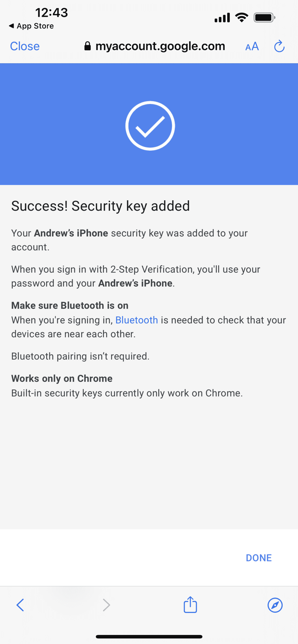
Task: Tap the padlock icon in the address bar
Action: pyautogui.click(x=88, y=46)
